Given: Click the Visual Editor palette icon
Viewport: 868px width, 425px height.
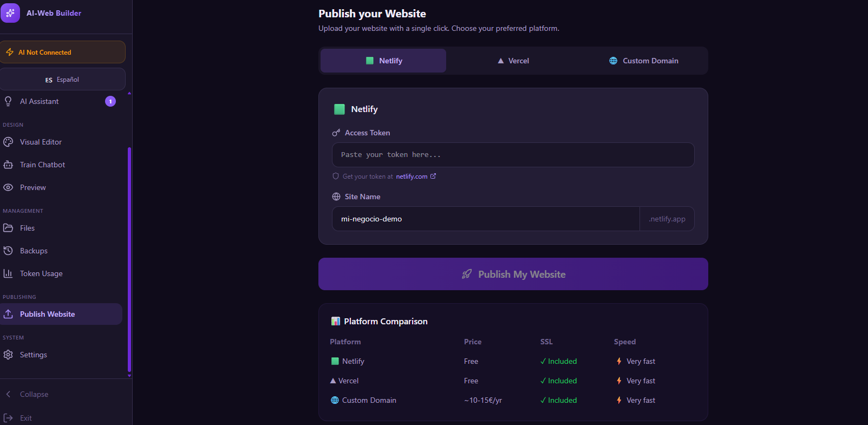Looking at the screenshot, I should coord(8,142).
